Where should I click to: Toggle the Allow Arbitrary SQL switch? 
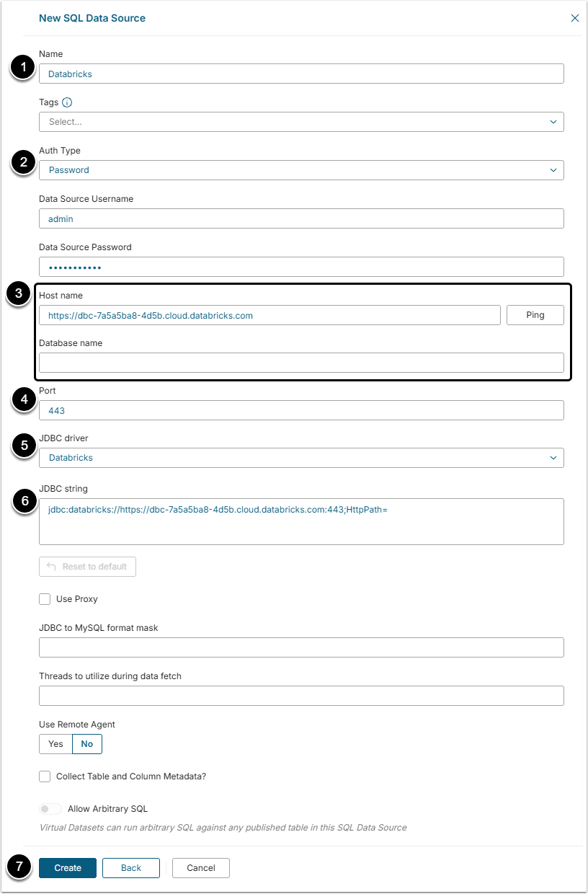tap(50, 809)
